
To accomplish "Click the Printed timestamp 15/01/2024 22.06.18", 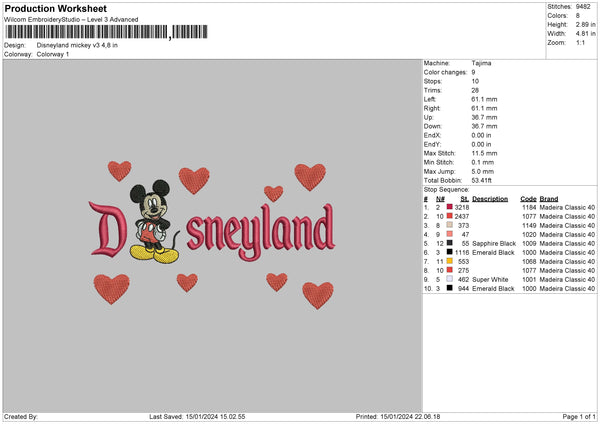I will click(410, 416).
